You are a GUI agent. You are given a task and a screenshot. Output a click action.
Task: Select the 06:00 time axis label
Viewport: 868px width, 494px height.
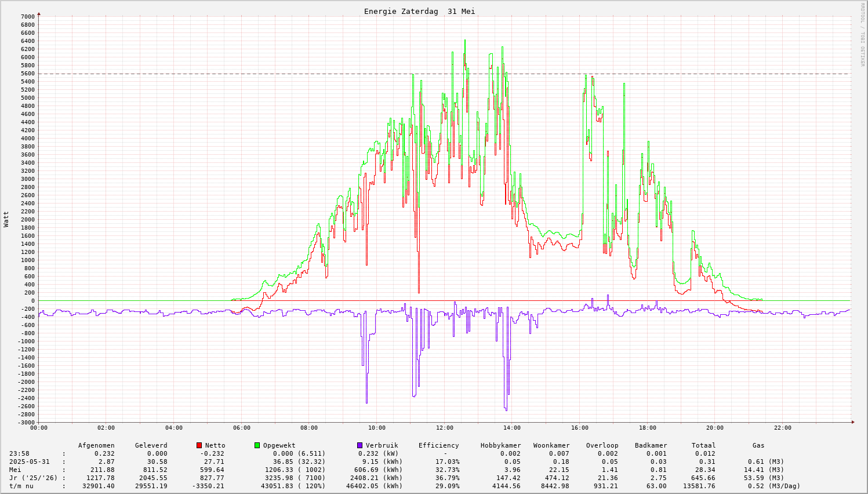[241, 428]
